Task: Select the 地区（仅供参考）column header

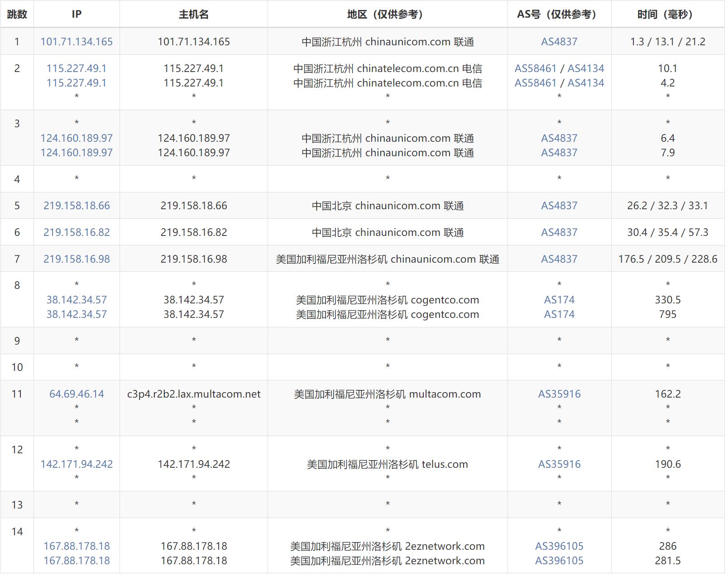Action: [388, 14]
